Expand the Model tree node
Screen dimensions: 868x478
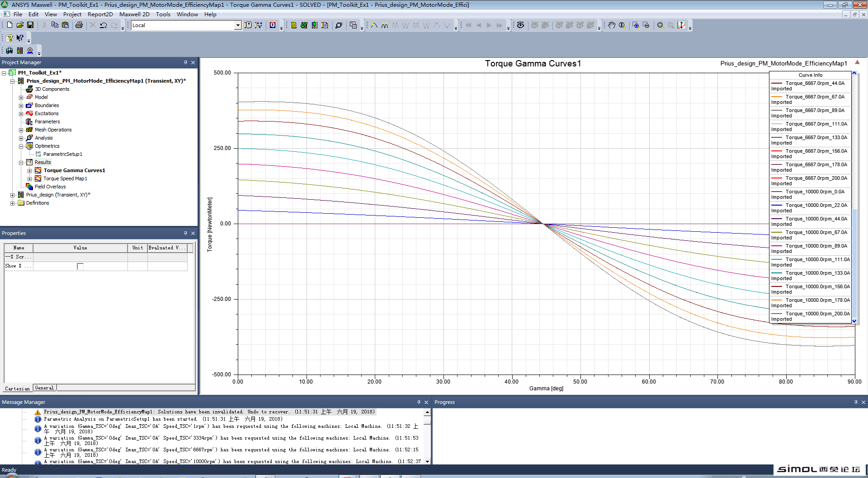tap(21, 98)
